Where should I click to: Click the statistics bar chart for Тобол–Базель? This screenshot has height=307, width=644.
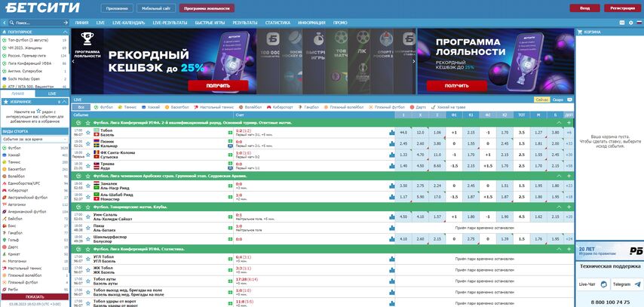pyautogui.click(x=392, y=133)
